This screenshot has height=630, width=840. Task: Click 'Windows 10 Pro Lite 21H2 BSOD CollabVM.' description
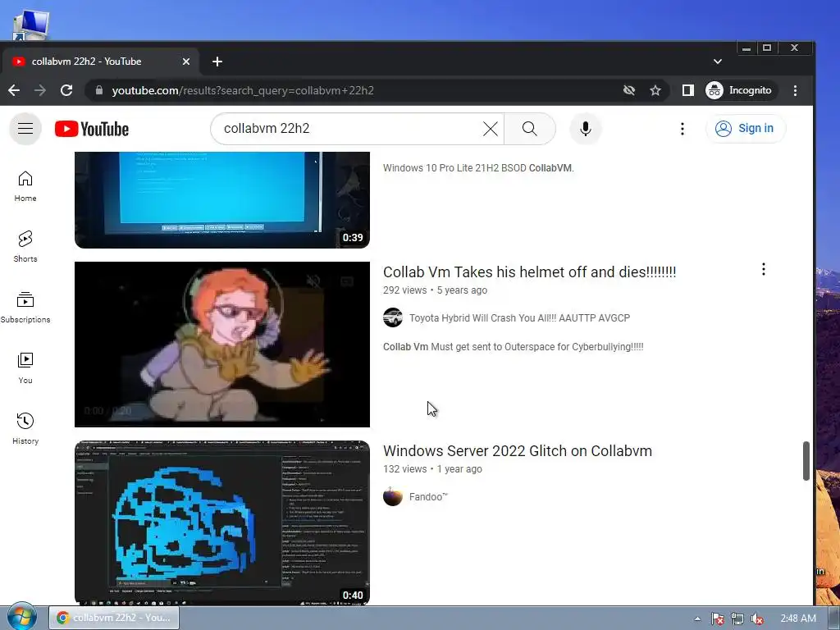478,167
